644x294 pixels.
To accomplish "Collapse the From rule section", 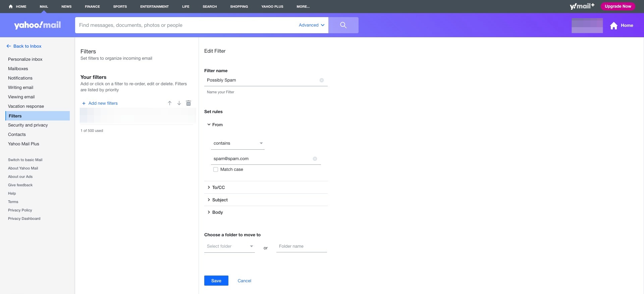I will (217, 125).
